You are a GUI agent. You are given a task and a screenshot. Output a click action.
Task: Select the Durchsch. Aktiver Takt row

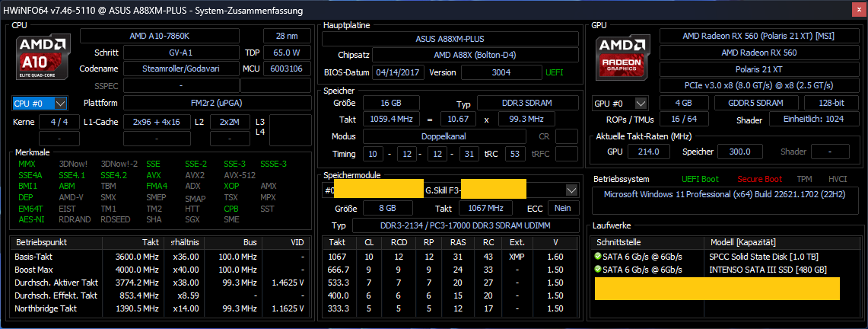click(x=161, y=283)
